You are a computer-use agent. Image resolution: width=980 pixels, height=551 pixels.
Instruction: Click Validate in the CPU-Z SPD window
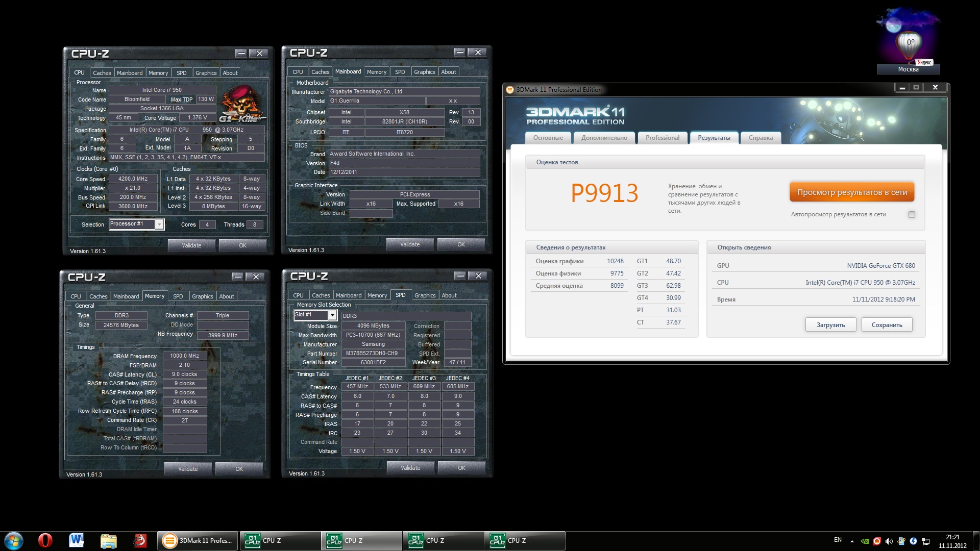click(410, 468)
